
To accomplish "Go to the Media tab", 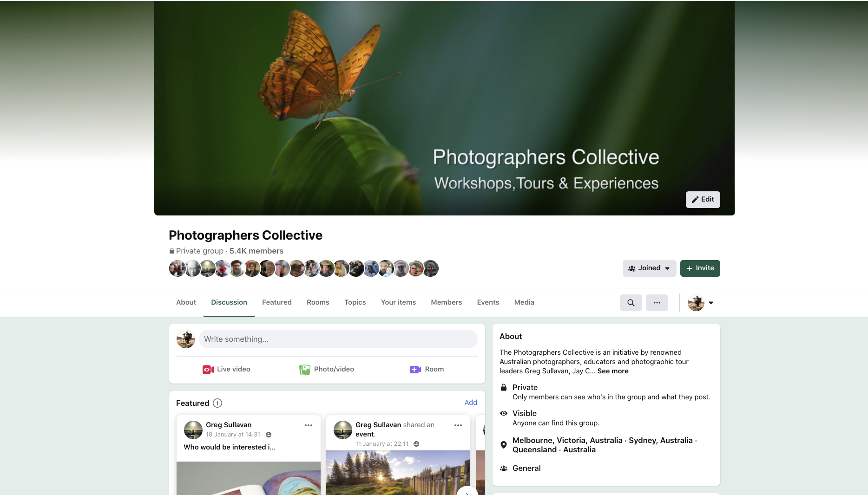I will 524,302.
